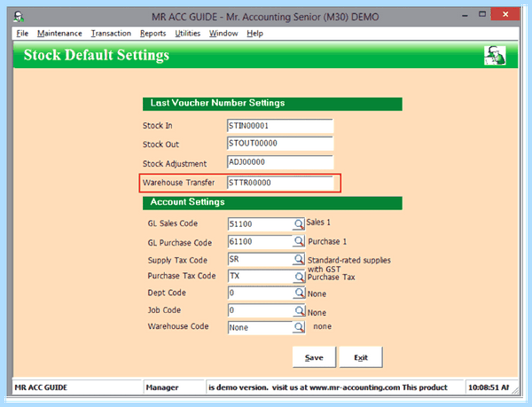Screen dimensions: 532x407
Task: Click the 'Purchase Tax' description text
Action: click(331, 278)
